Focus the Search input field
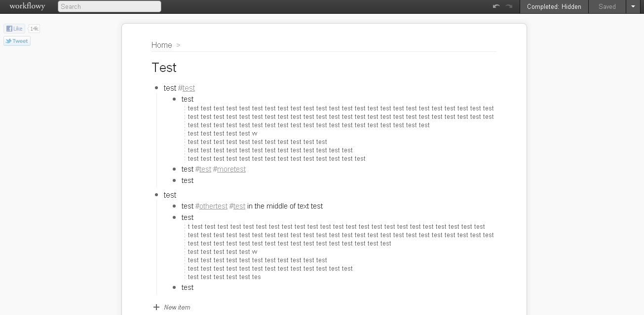Image resolution: width=644 pixels, height=315 pixels. [x=110, y=6]
